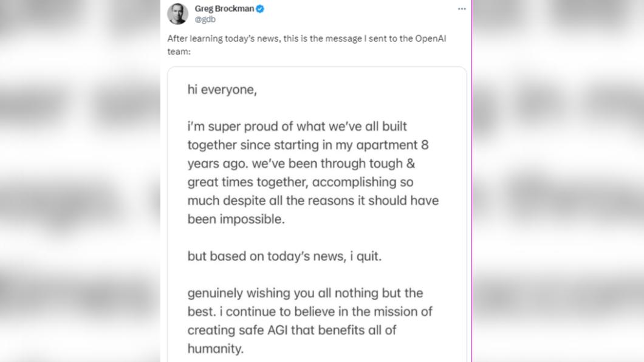Click the word 'team:' in the tweet
The width and height of the screenshot is (644, 362).
coord(179,52)
